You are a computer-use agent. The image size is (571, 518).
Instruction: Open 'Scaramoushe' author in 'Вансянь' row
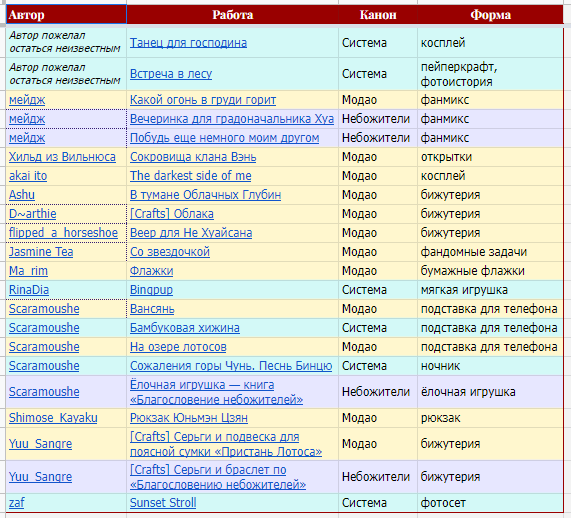coord(44,309)
